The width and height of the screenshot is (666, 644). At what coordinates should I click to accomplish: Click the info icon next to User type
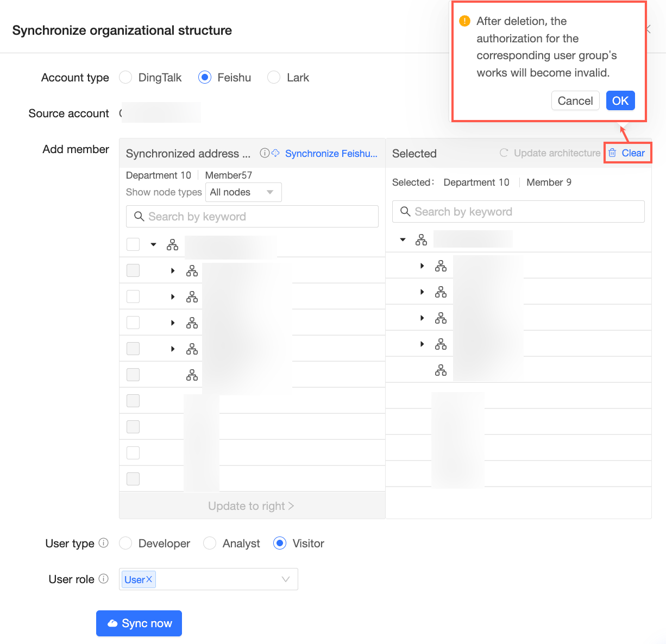(x=104, y=543)
